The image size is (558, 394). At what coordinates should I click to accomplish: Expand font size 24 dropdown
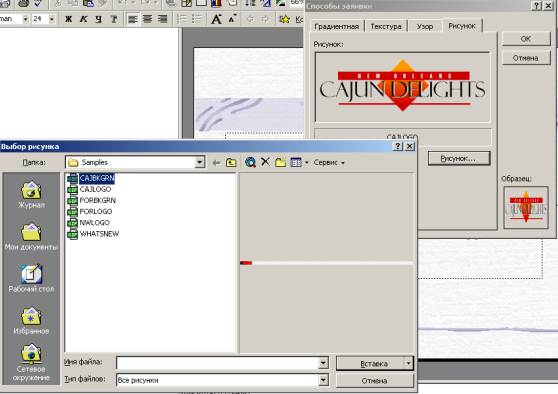click(52, 19)
